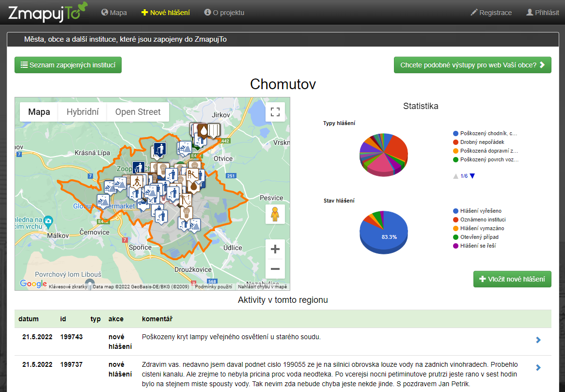Image resolution: width=565 pixels, height=392 pixels.
Task: Toggle fullscreen map view
Action: [275, 112]
